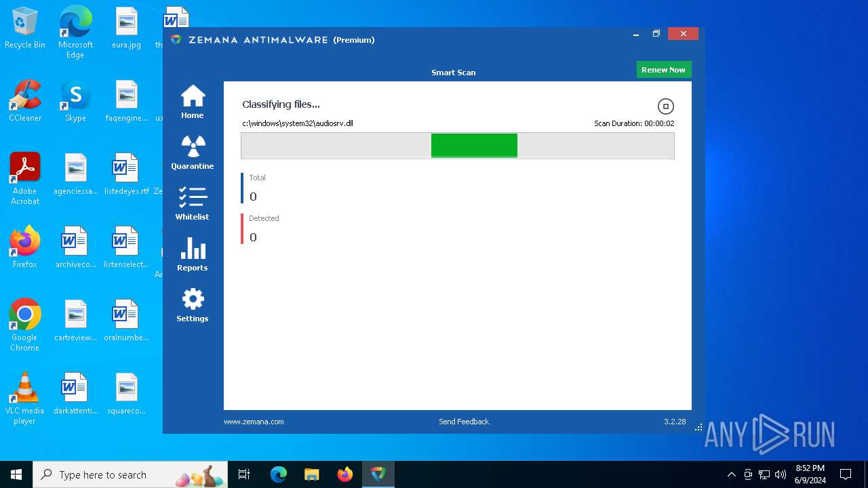868x488 pixels.
Task: Select the agenciessa image file
Action: tap(76, 175)
